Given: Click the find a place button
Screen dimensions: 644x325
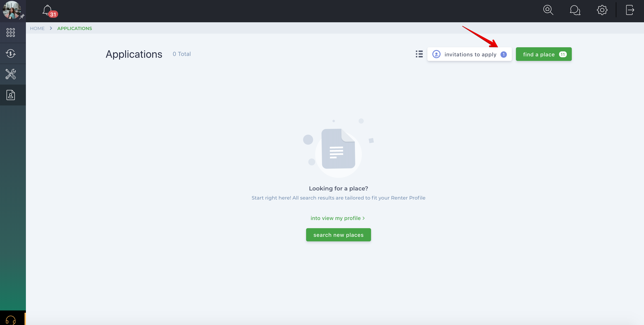Looking at the screenshot, I should pos(543,54).
